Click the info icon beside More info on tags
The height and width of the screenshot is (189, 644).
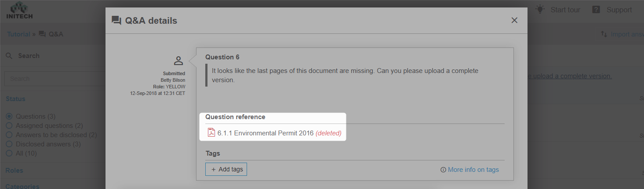click(443, 170)
